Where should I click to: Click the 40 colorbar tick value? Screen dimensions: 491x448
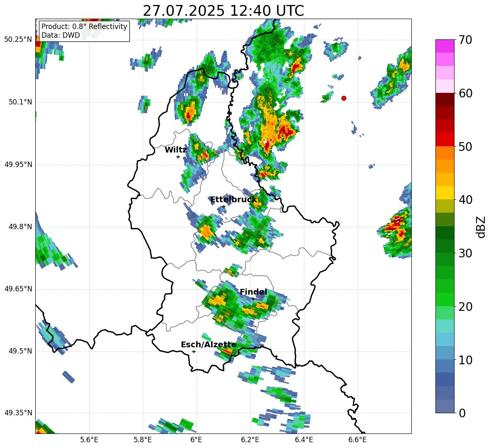(466, 200)
